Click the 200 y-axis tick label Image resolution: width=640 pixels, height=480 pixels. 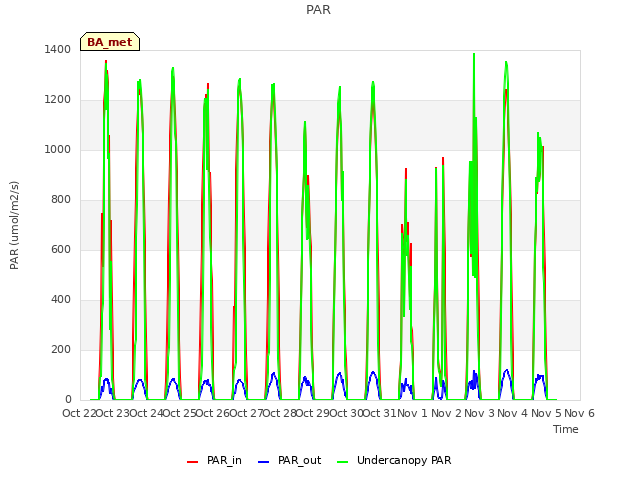61,349
